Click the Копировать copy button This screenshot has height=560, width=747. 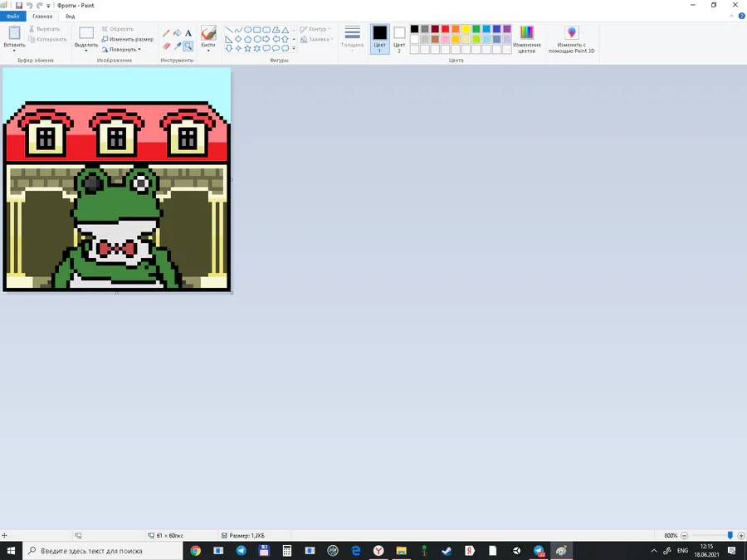pos(47,39)
